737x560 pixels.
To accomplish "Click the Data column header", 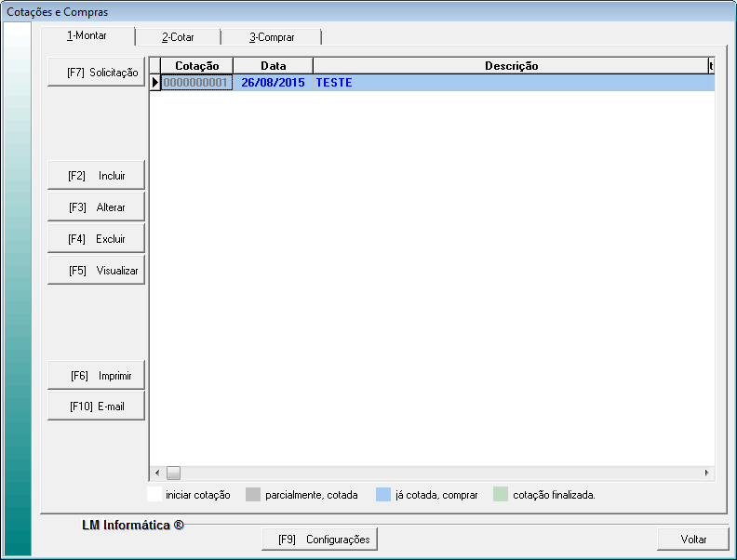I will [273, 66].
